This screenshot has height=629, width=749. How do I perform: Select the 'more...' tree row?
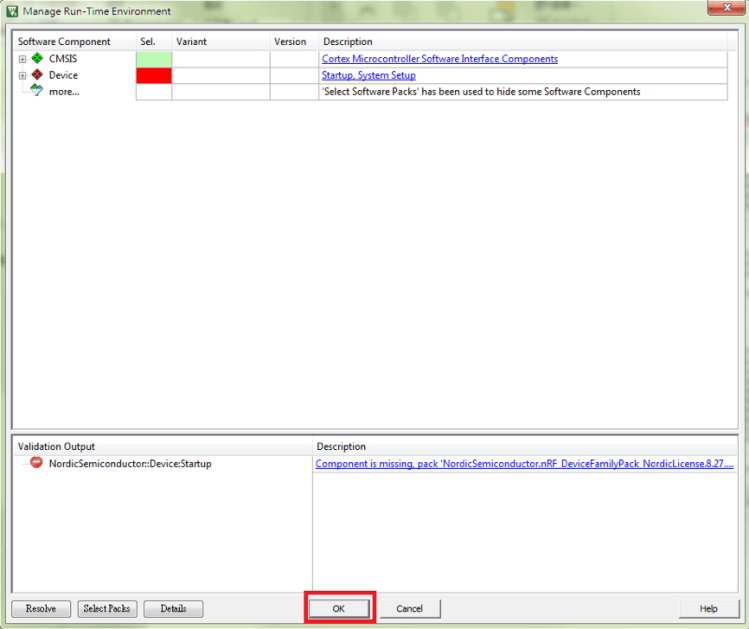point(64,92)
